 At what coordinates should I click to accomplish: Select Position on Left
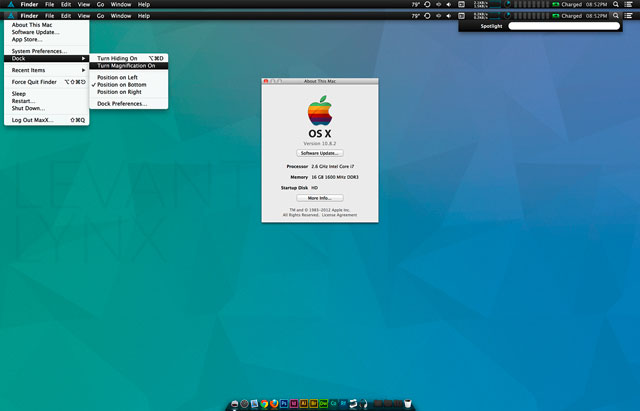[x=129, y=77]
